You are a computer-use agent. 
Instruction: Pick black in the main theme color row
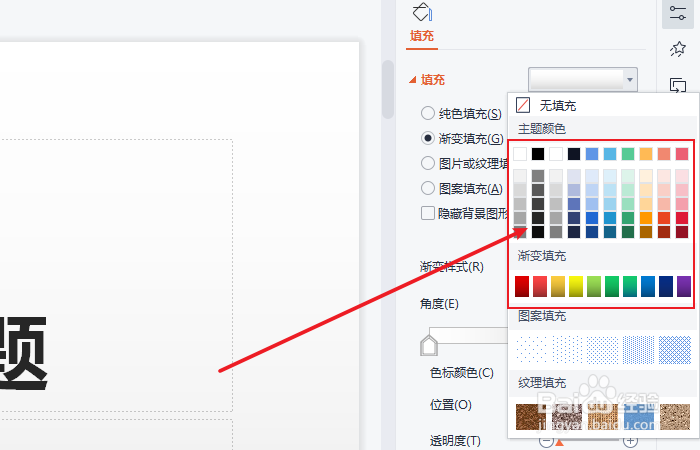[x=538, y=154]
